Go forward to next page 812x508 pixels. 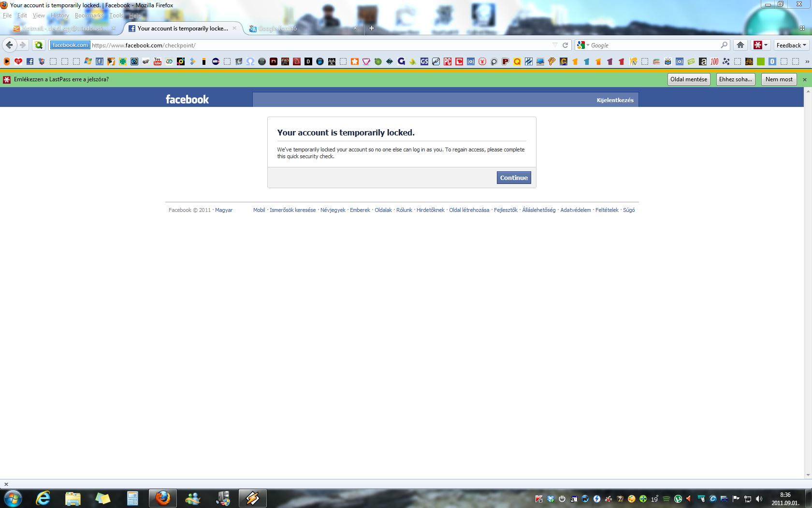(23, 45)
